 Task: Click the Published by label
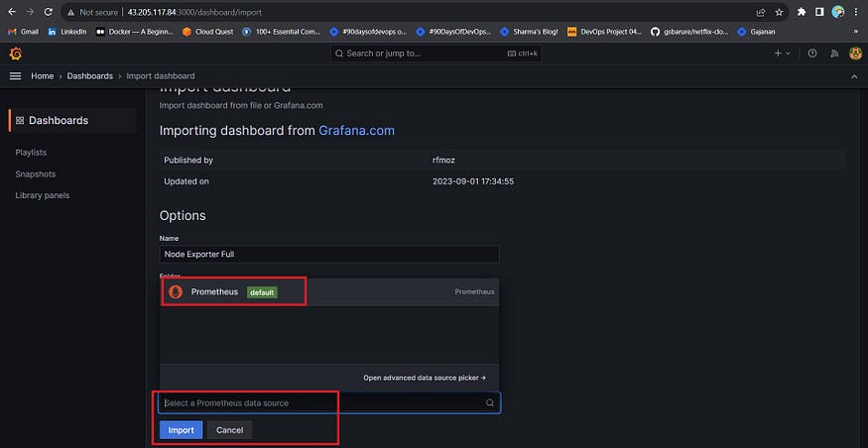pyautogui.click(x=188, y=160)
